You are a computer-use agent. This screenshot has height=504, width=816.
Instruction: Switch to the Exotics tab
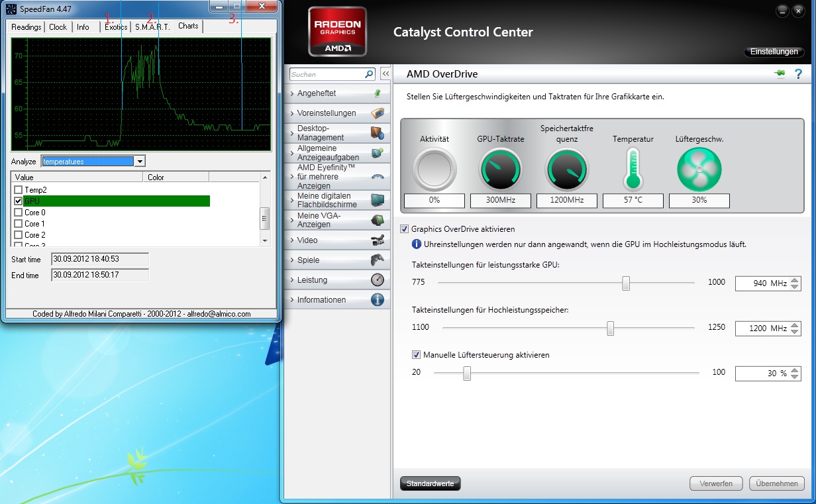click(x=116, y=27)
